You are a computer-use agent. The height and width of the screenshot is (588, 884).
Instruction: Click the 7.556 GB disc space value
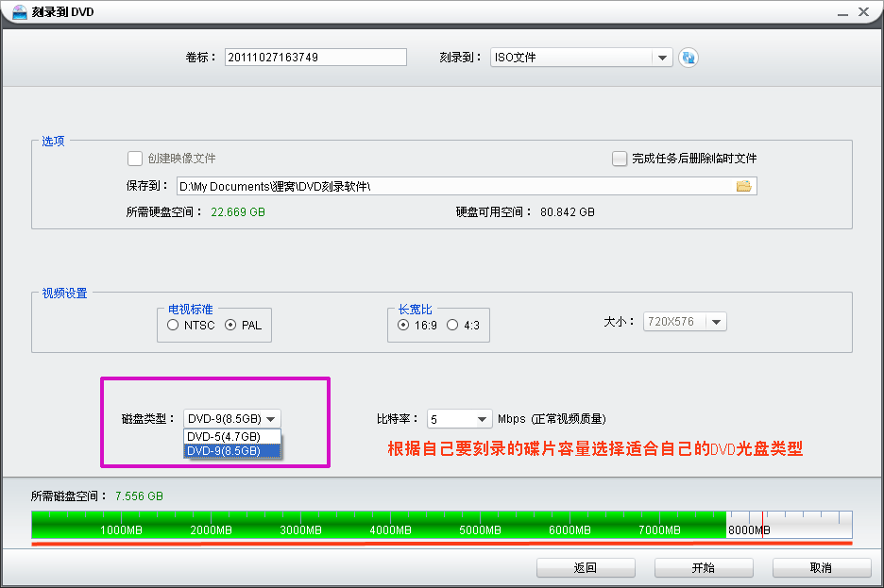click(x=139, y=496)
